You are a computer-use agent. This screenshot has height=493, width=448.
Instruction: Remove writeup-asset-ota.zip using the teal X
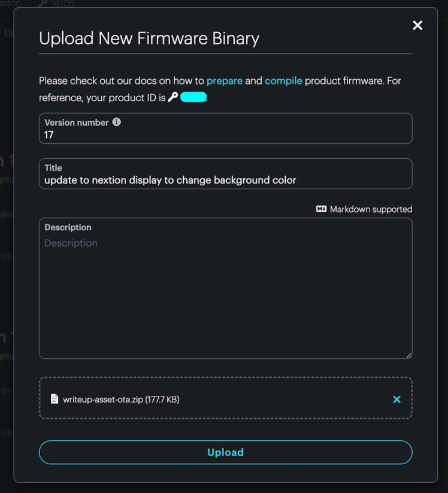point(396,400)
